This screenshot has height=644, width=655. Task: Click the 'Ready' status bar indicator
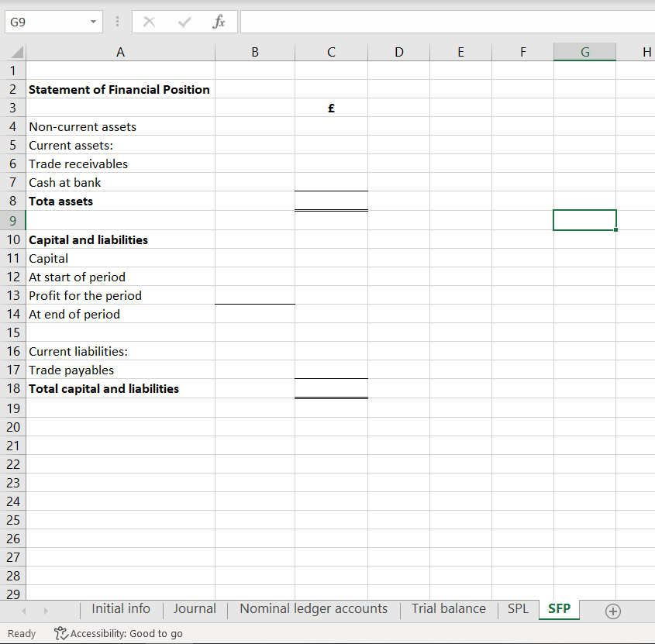(22, 634)
